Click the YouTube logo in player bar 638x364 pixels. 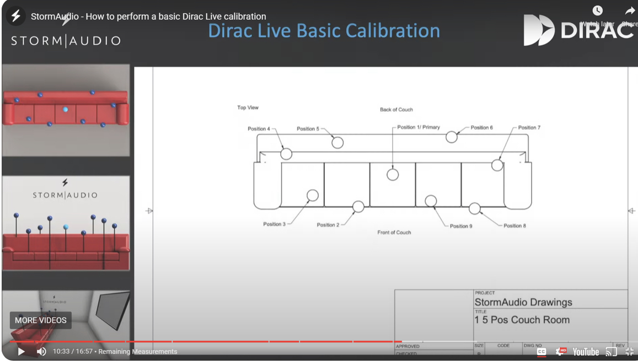pyautogui.click(x=586, y=351)
